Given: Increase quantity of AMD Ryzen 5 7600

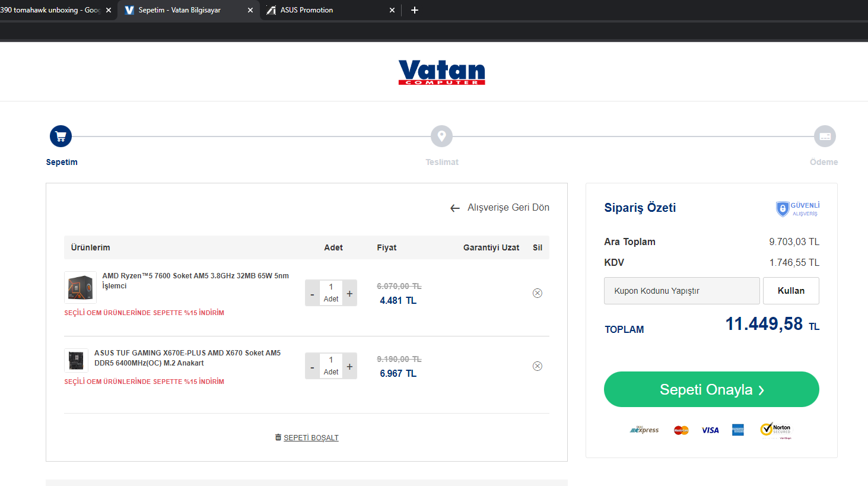Looking at the screenshot, I should click(350, 294).
